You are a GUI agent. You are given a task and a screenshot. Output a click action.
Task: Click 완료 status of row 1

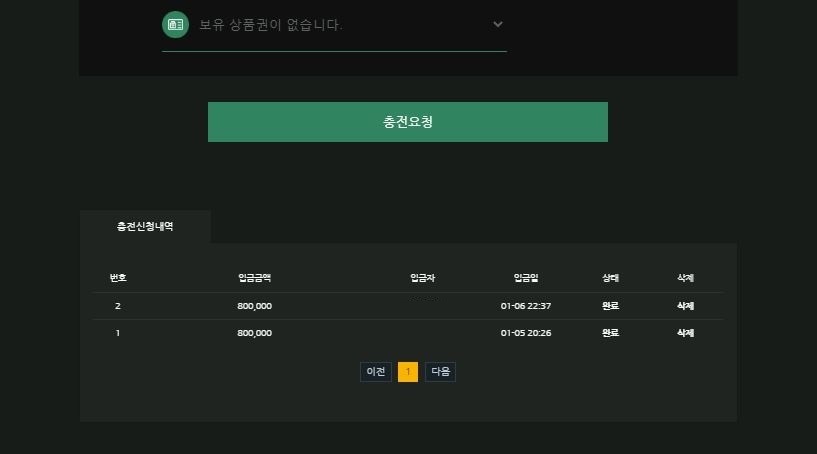[610, 333]
